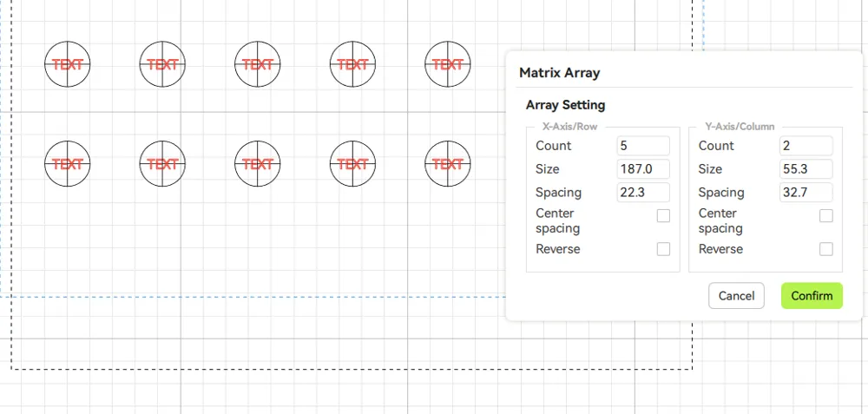Edit the Y-Axis Spacing field
Screen dimensions: 868x414
point(806,192)
